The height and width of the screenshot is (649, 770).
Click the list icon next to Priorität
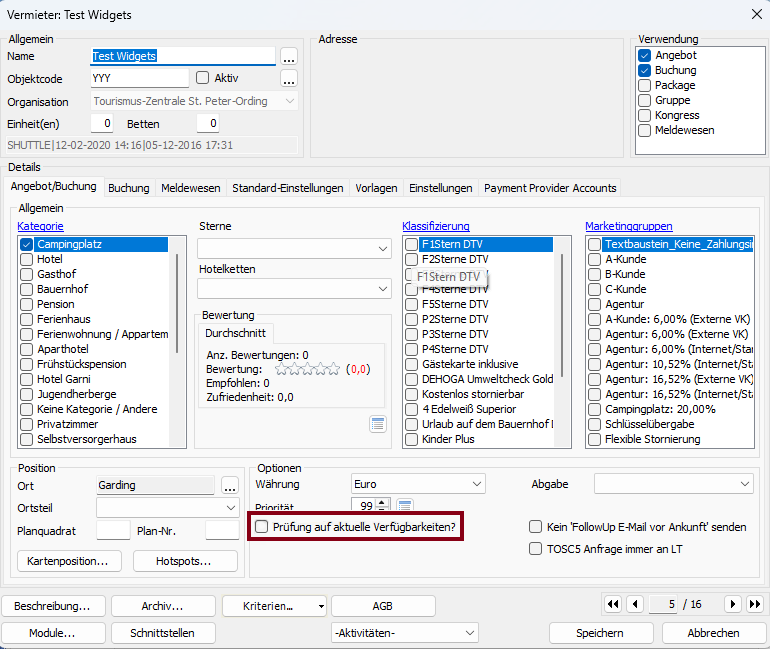pos(405,506)
